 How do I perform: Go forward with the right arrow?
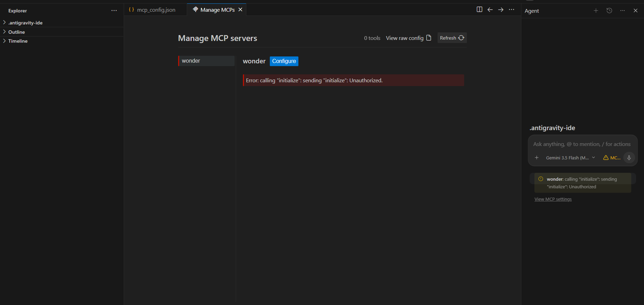point(501,10)
